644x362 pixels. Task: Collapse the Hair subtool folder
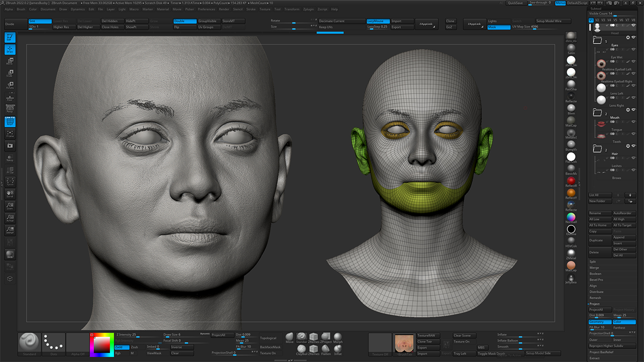pos(597,149)
